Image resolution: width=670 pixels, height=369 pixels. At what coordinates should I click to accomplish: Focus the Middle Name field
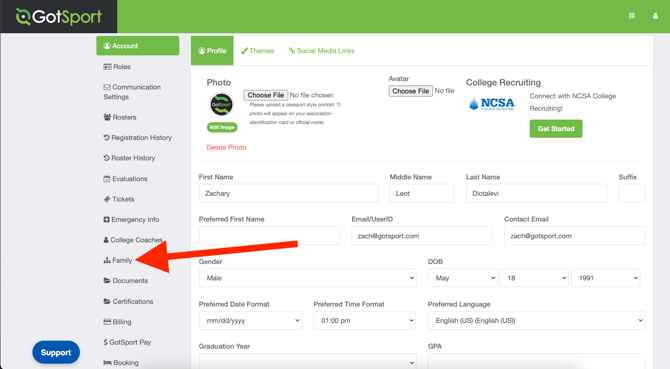click(422, 193)
